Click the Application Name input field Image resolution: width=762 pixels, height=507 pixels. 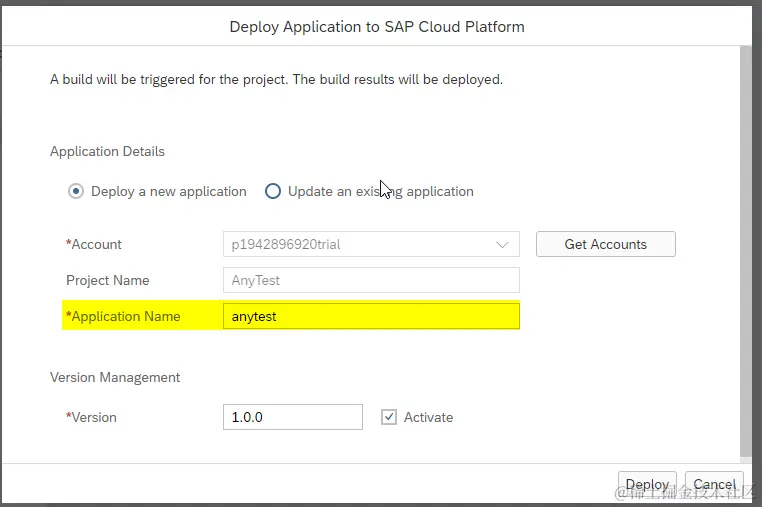(x=371, y=316)
